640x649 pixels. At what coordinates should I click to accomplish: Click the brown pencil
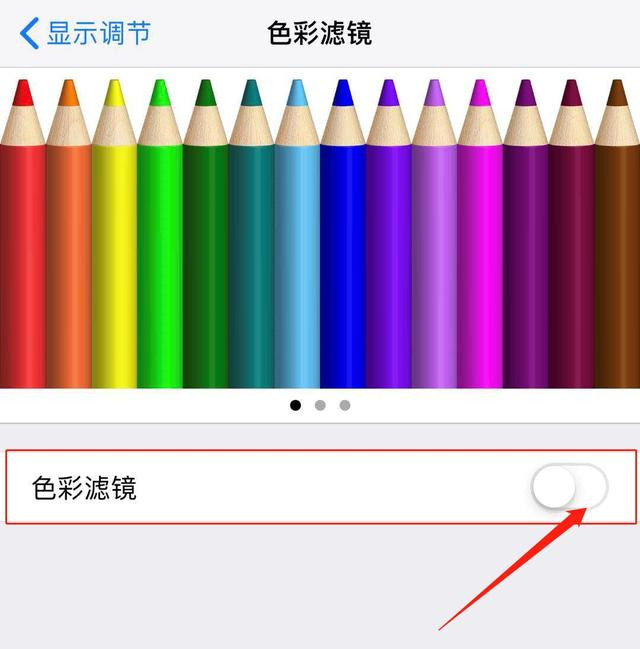[x=617, y=234]
